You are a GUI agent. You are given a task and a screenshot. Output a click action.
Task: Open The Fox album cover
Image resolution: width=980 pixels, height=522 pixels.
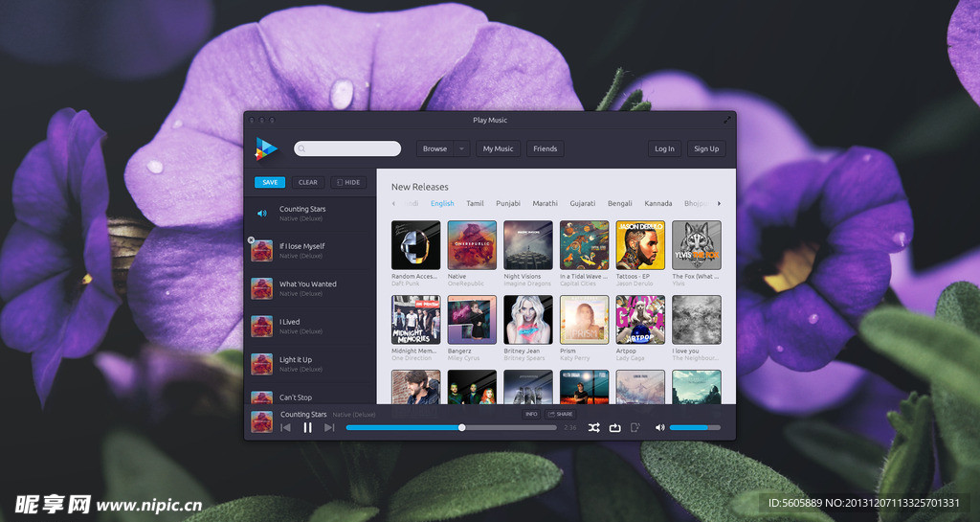pos(697,245)
